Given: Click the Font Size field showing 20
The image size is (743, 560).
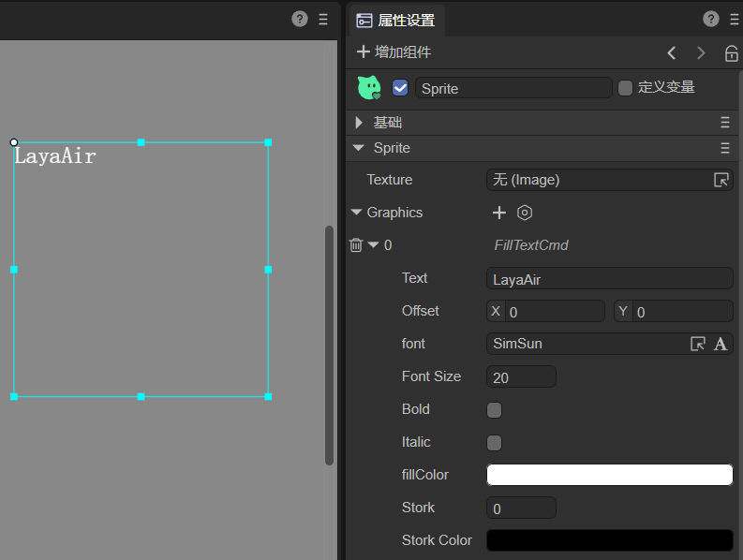Looking at the screenshot, I should tap(521, 376).
